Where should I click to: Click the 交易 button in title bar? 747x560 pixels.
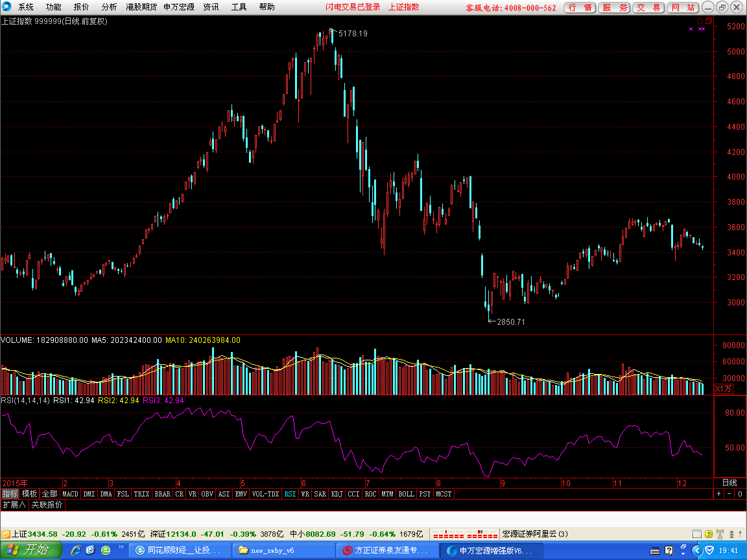pyautogui.click(x=648, y=8)
